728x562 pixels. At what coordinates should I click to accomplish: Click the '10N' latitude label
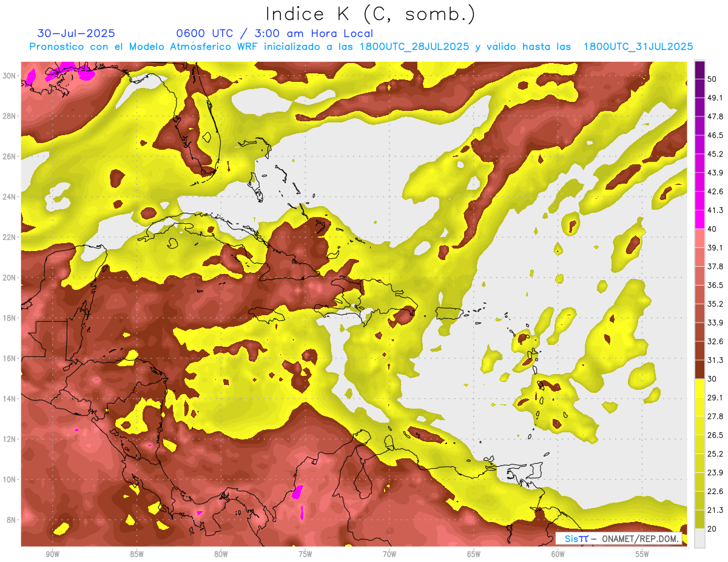(10, 480)
